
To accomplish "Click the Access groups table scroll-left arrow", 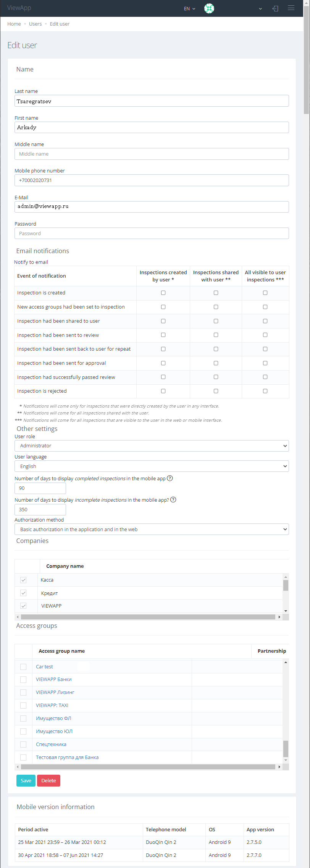I will 18,767.
